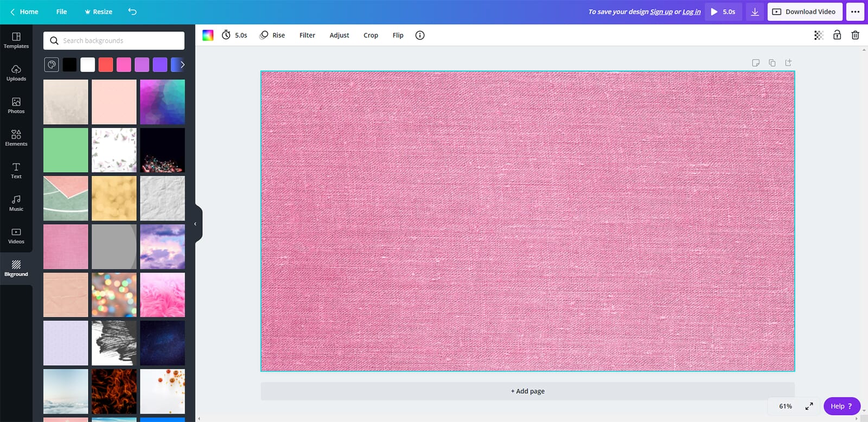Open the Filter options

point(307,35)
